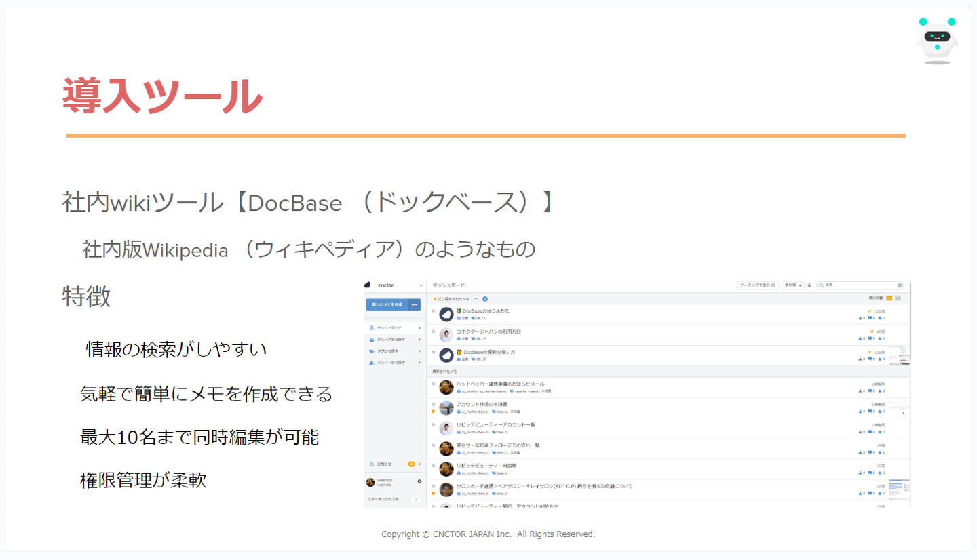Open the ホットペッパー連携準備のお知らせメール memo
This screenshot has height=560, width=977.
(x=500, y=384)
